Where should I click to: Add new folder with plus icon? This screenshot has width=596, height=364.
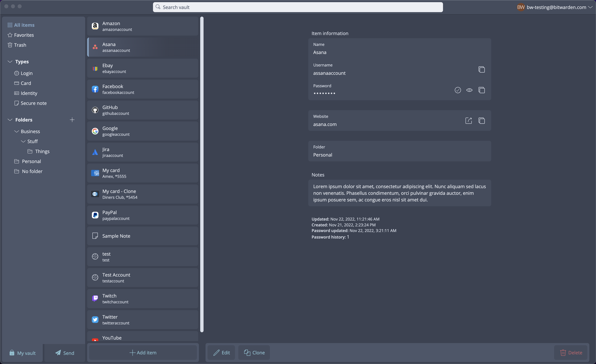tap(72, 120)
